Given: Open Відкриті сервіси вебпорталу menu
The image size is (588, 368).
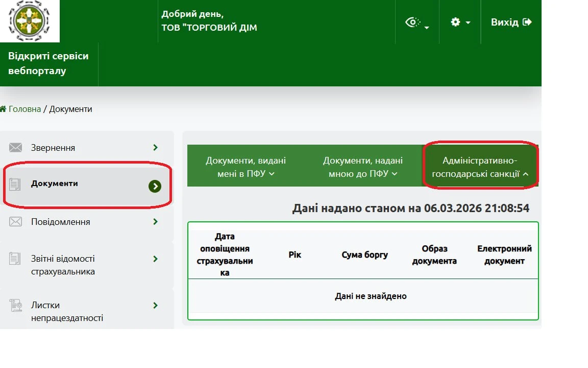Looking at the screenshot, I should point(48,63).
